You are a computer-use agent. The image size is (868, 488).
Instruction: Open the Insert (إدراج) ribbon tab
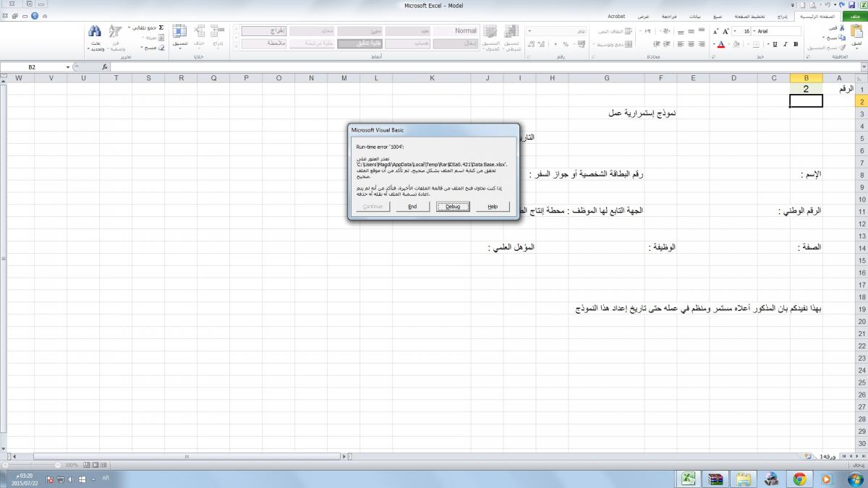[782, 17]
